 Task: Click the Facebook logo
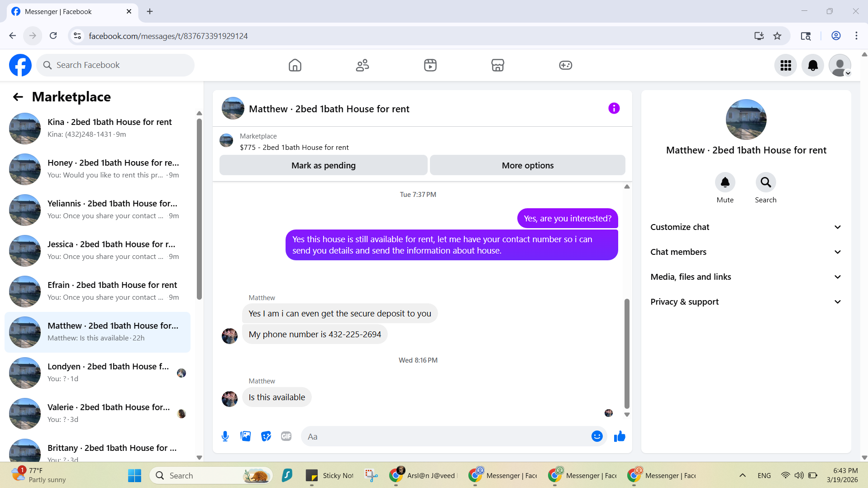click(x=20, y=65)
